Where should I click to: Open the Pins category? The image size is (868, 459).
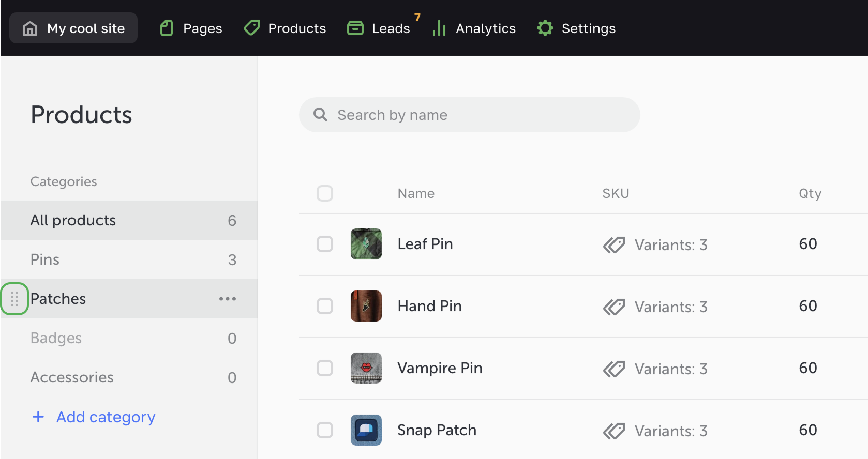point(45,259)
